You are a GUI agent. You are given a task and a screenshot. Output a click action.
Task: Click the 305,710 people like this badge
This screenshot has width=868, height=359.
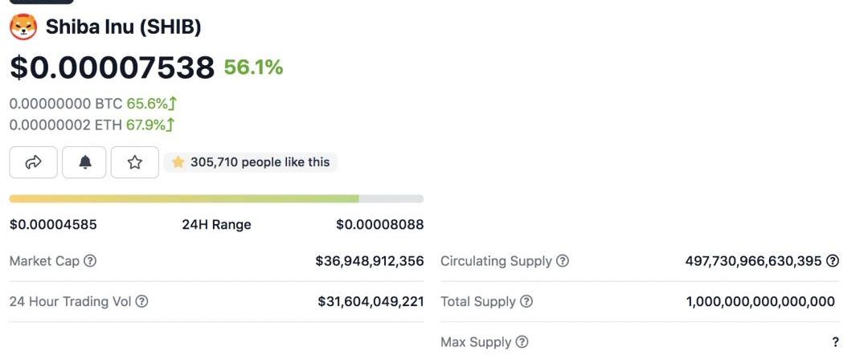[x=251, y=162]
